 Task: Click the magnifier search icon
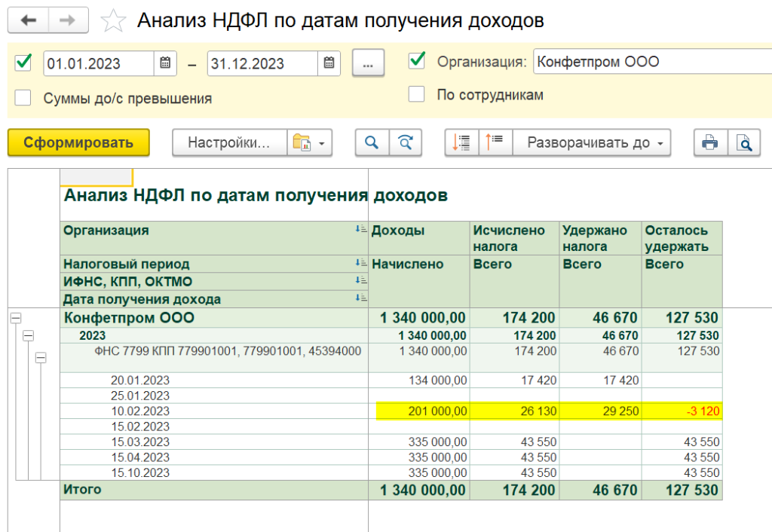[371, 142]
